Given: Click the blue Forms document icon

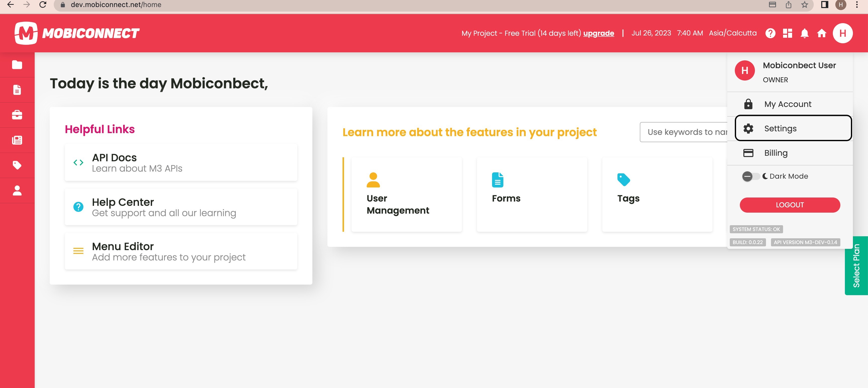Looking at the screenshot, I should (x=498, y=180).
